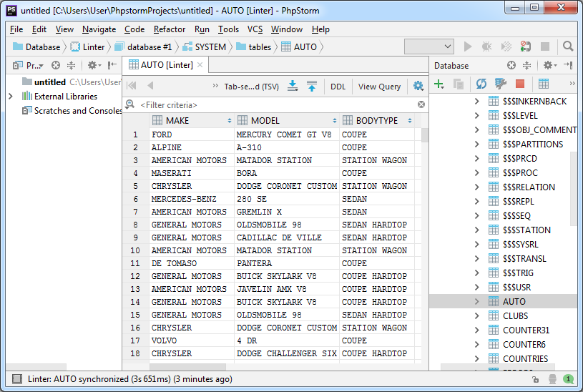This screenshot has height=392, width=583.
Task: Expand the CLUBS table node
Action: 478,315
